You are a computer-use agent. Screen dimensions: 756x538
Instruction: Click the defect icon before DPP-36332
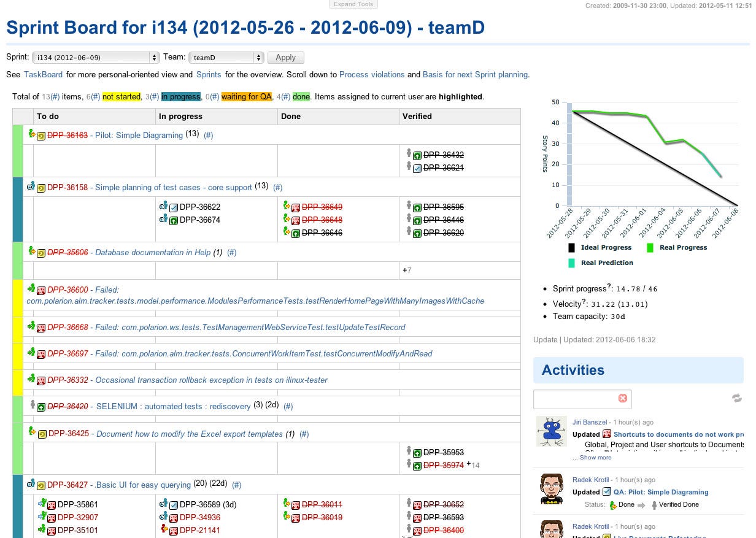tap(41, 380)
